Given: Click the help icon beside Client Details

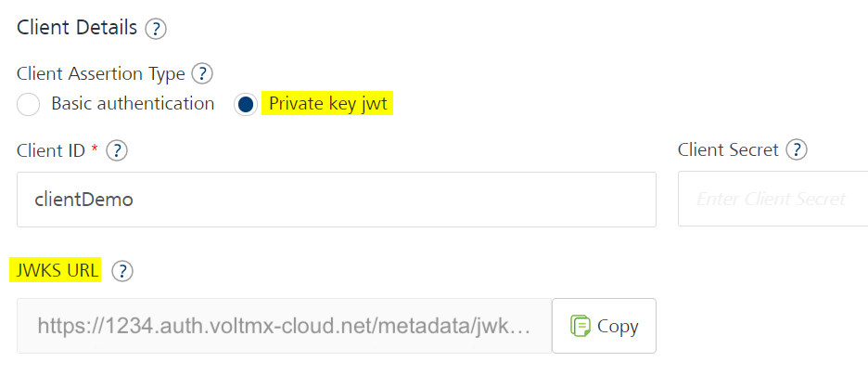Looking at the screenshot, I should click(156, 29).
